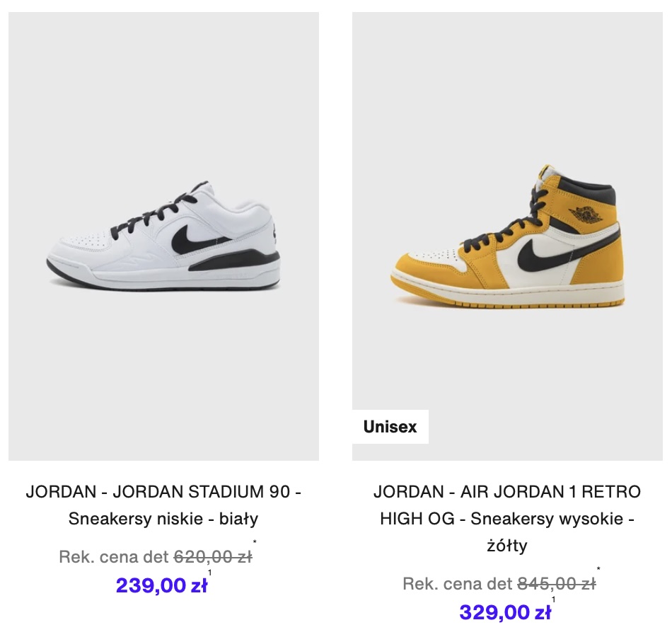Click 'żółty' color text under Air Jordan
The width and height of the screenshot is (672, 637).
tap(507, 546)
